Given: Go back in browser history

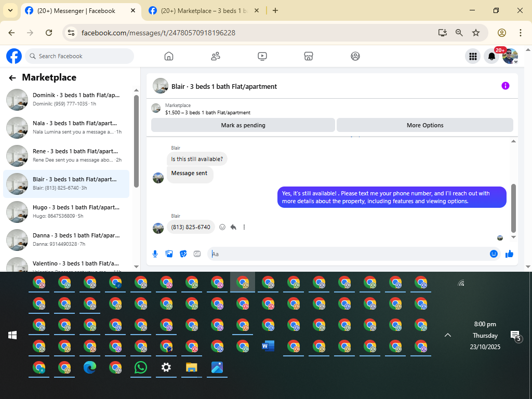Looking at the screenshot, I should 11,33.
